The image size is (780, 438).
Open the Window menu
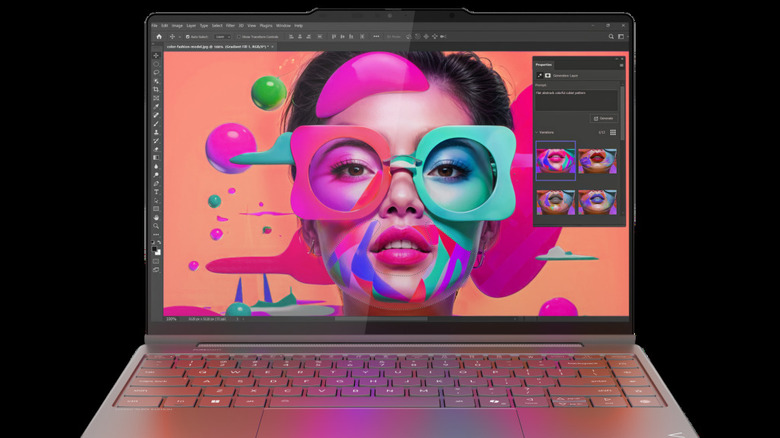(283, 25)
